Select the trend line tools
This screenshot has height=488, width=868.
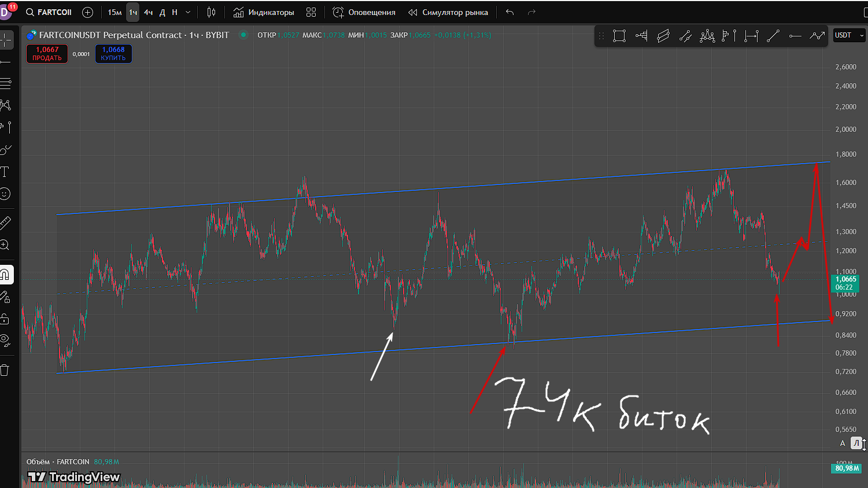coord(6,62)
